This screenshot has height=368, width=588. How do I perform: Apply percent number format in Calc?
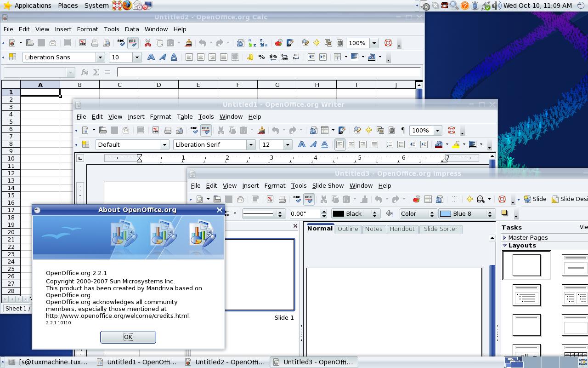261,57
